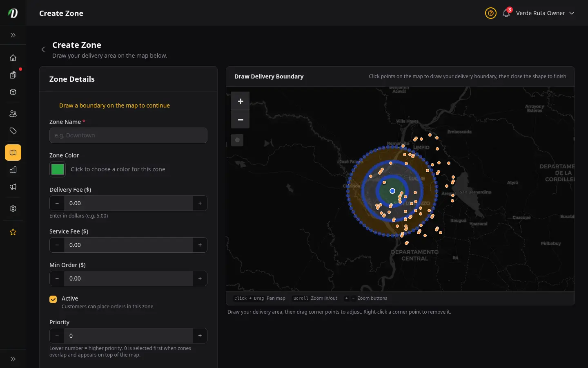Viewport: 588px width, 368px height.
Task: Open the bar chart analytics sidebar icon
Action: [13, 170]
